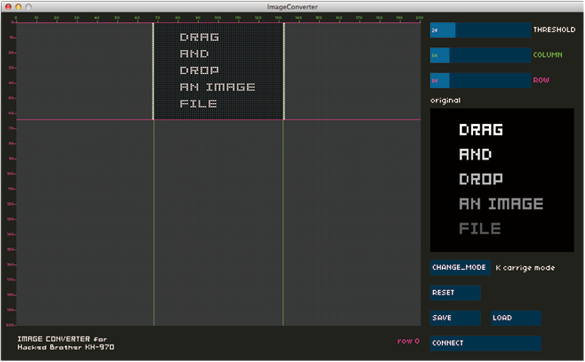Click the 'K carrige mode' label
Viewport: 585px width, 362px height.
[525, 268]
